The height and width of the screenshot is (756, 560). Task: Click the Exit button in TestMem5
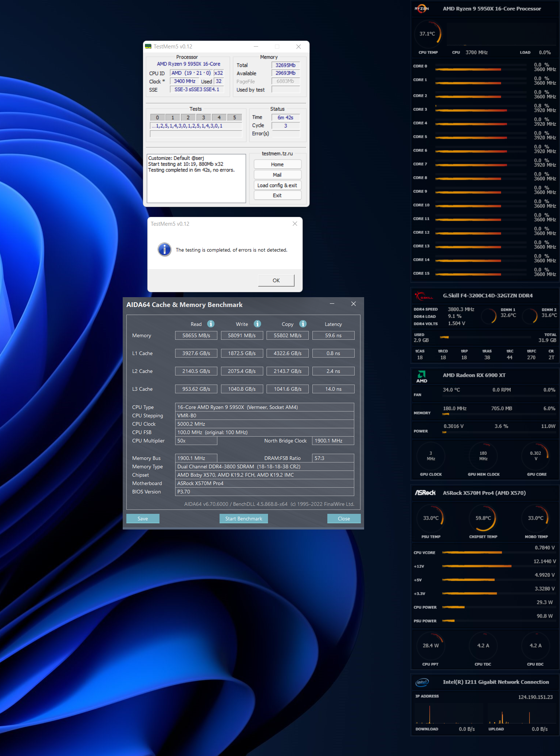coord(277,196)
